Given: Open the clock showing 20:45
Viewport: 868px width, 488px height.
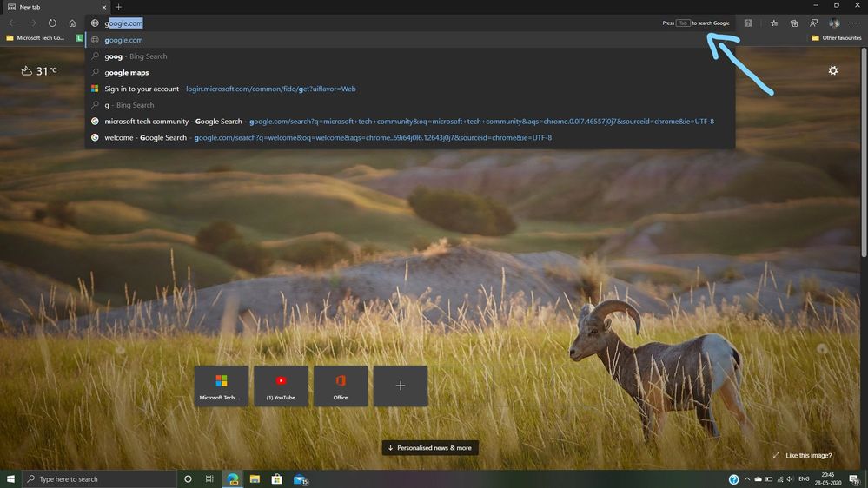Looking at the screenshot, I should 827,478.
